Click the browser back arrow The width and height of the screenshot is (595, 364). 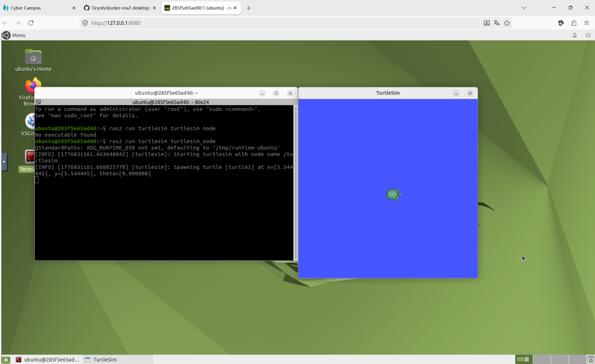coord(5,23)
